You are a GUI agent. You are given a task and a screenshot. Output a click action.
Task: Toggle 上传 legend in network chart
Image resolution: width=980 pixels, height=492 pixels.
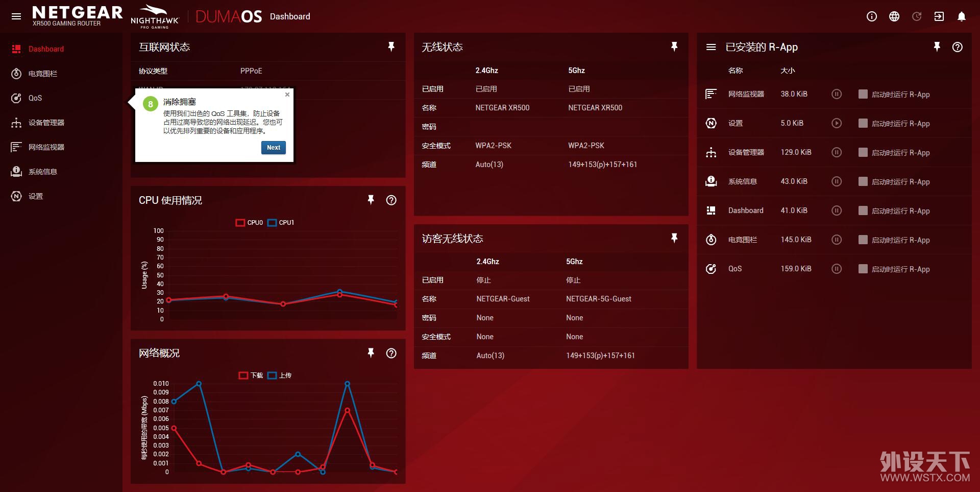279,376
